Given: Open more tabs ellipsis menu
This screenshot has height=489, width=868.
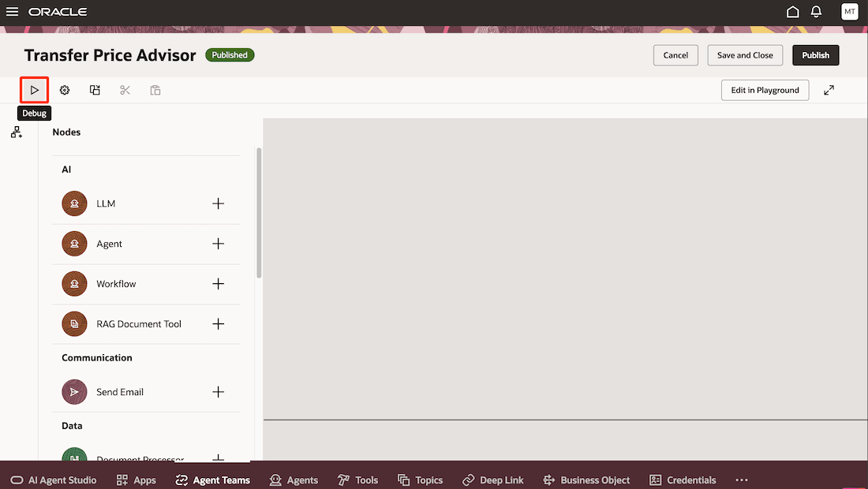Looking at the screenshot, I should point(742,480).
